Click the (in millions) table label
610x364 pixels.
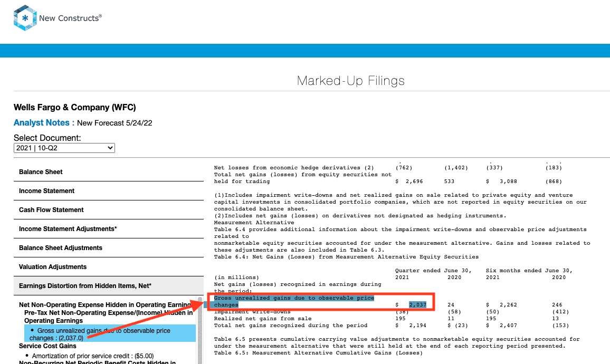(236, 277)
